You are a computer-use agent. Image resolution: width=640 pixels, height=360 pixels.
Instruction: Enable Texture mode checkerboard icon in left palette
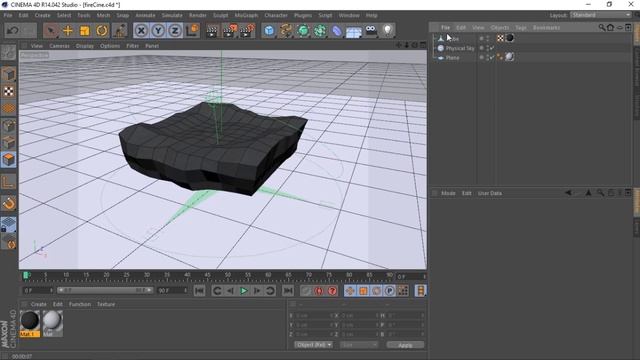pyautogui.click(x=9, y=91)
